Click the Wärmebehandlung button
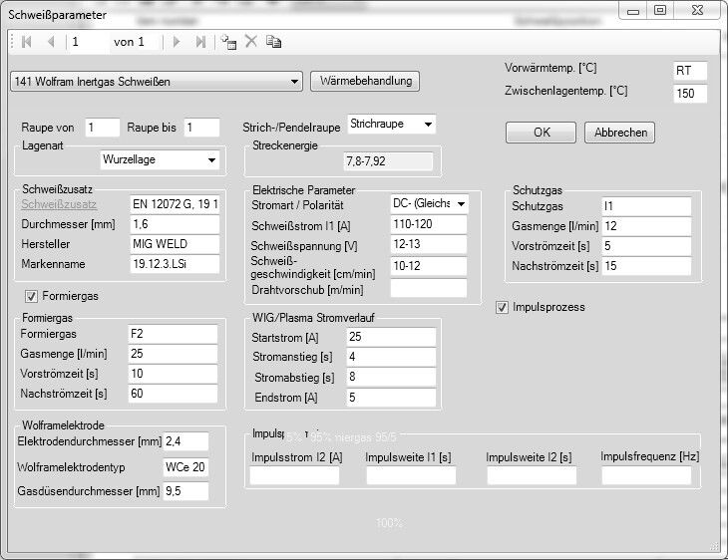728x560 pixels. [365, 81]
